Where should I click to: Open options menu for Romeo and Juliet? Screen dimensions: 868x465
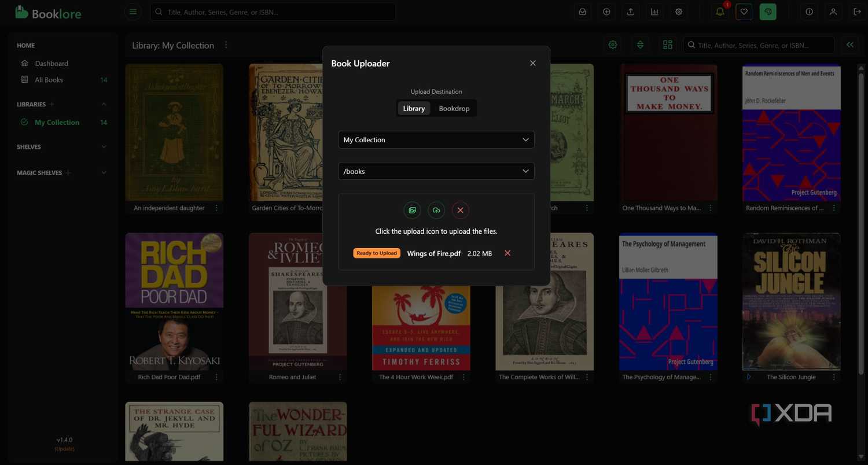coord(340,377)
